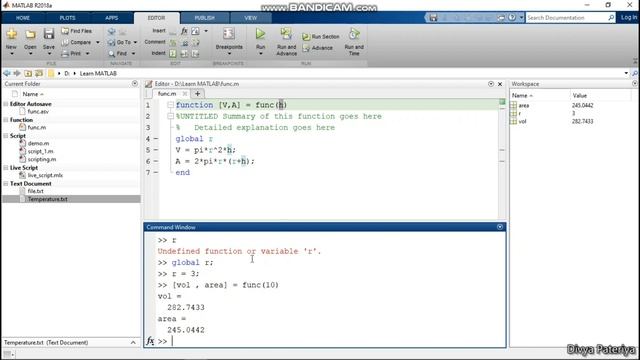Collapse the comment fold on line 2

coord(170,116)
